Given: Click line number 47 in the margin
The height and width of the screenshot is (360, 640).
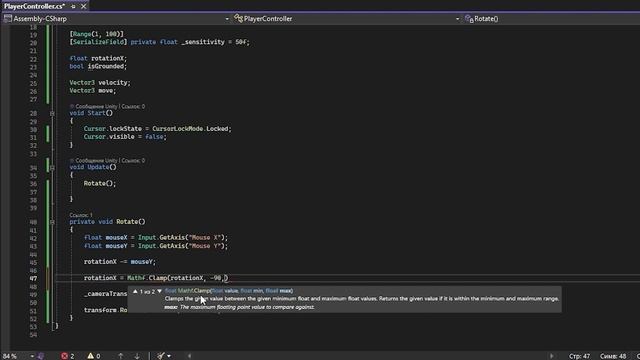Looking at the screenshot, I should click(33, 278).
